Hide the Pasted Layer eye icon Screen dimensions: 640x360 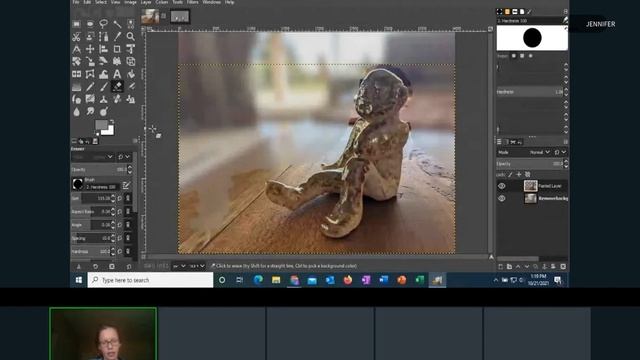[x=502, y=186]
